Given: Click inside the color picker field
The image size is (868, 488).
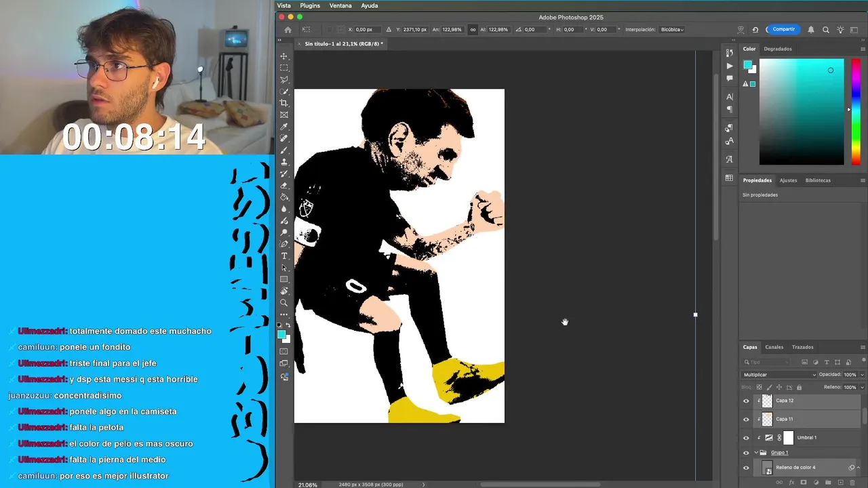Looking at the screenshot, I should pyautogui.click(x=802, y=112).
